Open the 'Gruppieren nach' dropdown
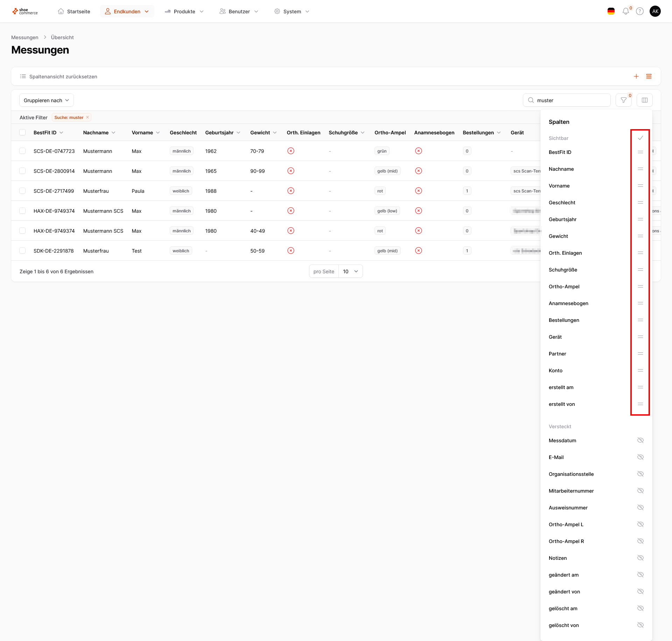 coord(47,100)
